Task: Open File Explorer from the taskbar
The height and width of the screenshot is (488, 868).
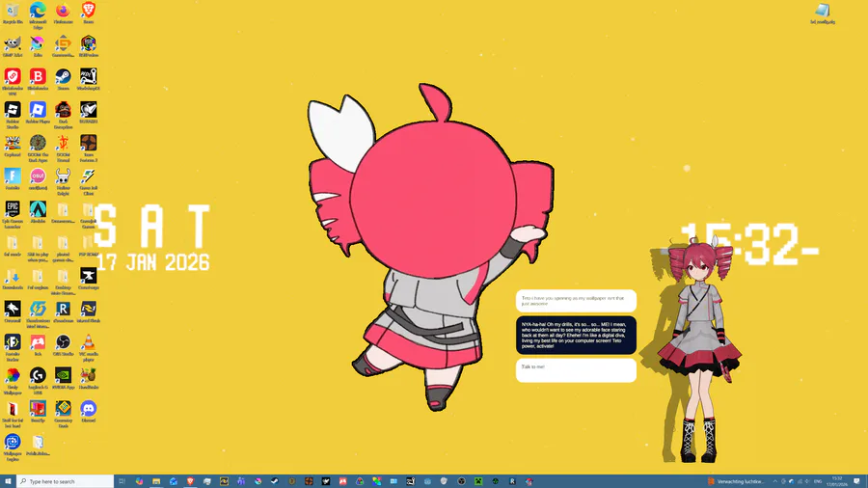Action: tap(156, 481)
